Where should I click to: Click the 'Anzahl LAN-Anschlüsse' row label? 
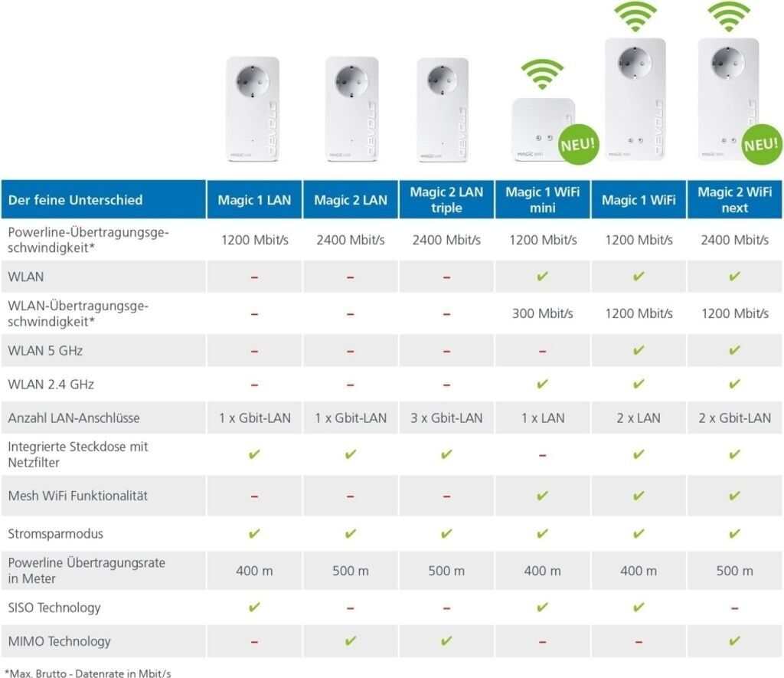(x=73, y=418)
